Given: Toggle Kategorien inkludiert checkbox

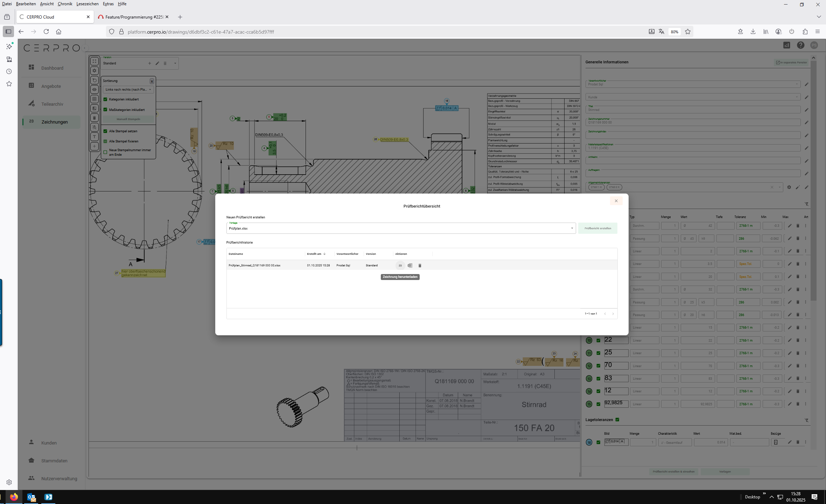Looking at the screenshot, I should point(105,99).
